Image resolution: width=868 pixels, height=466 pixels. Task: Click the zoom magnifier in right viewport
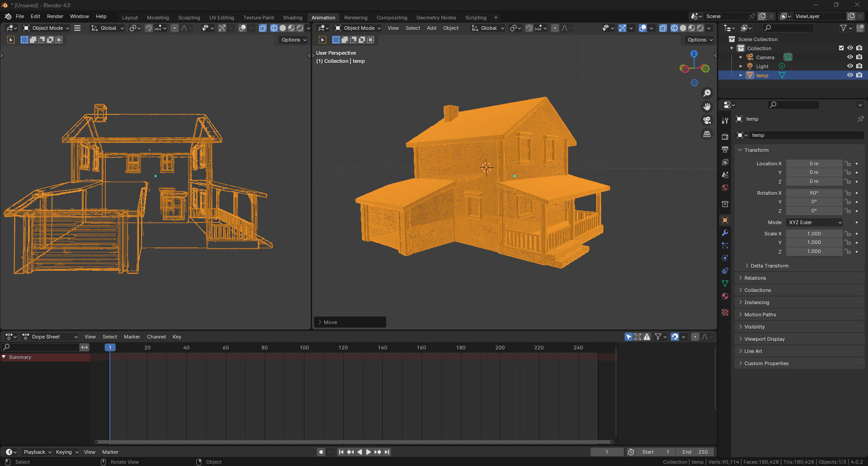707,93
